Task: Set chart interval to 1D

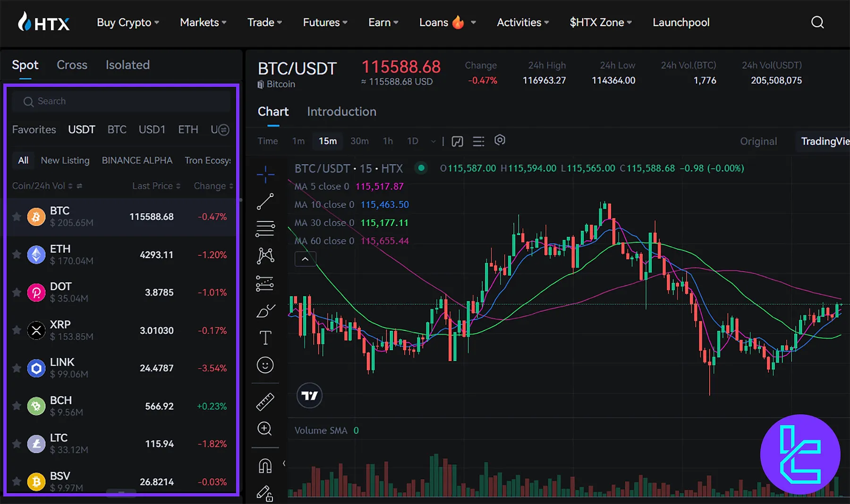Action: [x=413, y=141]
